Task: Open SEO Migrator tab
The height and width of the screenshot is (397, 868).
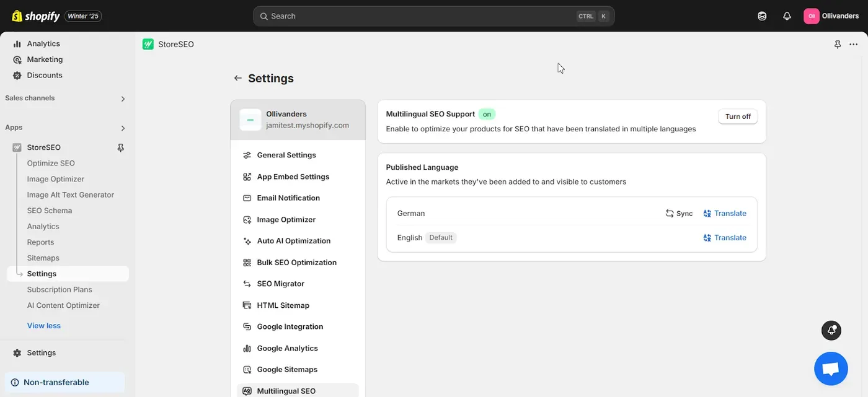Action: tap(298, 284)
